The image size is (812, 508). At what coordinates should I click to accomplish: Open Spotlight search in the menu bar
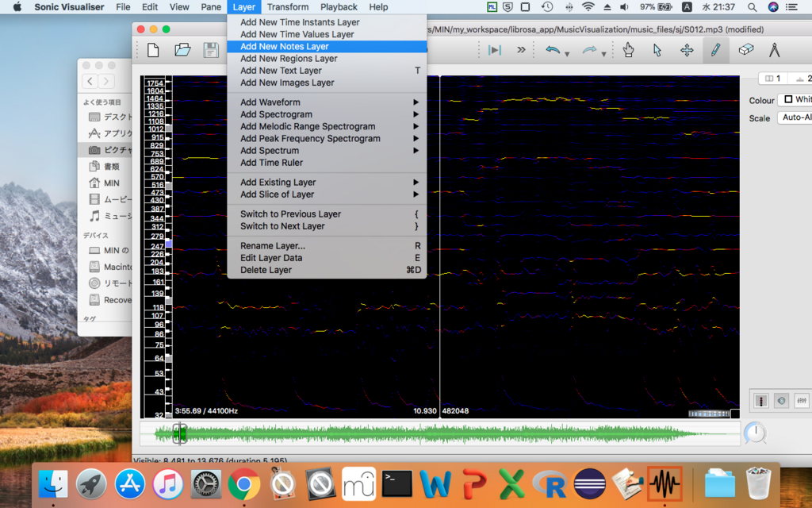coord(752,6)
